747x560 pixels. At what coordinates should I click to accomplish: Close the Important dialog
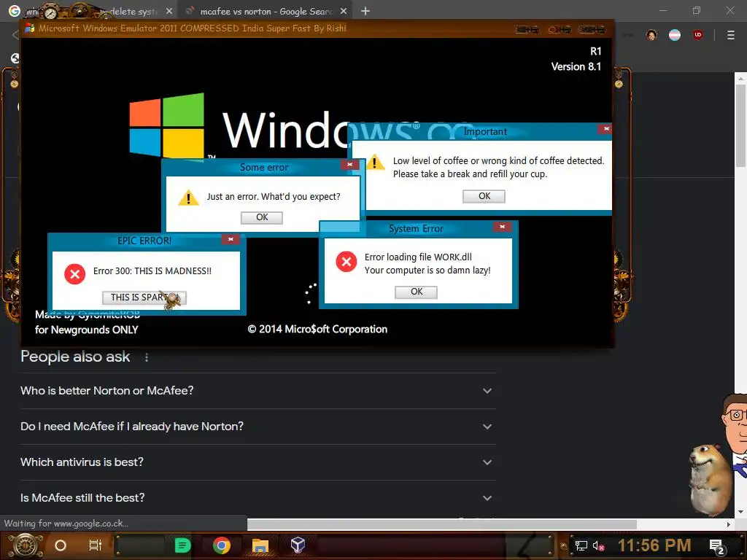pos(605,128)
